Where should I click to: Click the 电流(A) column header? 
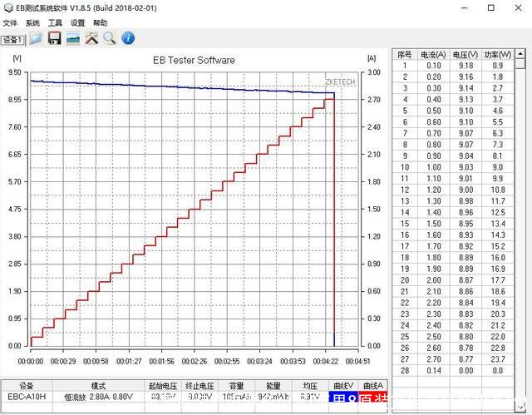point(433,53)
